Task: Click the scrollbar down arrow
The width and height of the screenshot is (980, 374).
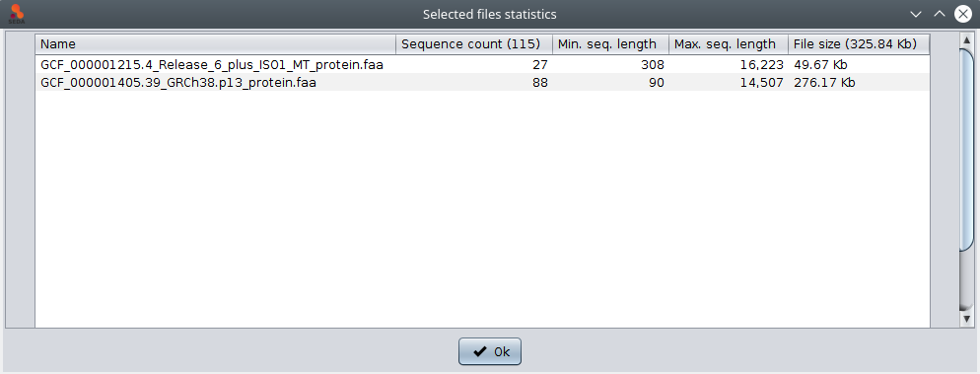Action: pyautogui.click(x=967, y=320)
